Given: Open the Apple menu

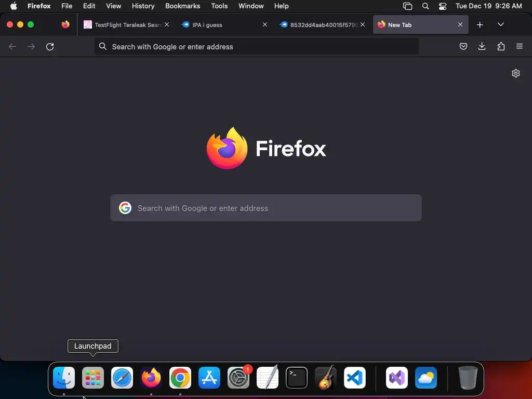Looking at the screenshot, I should (14, 6).
